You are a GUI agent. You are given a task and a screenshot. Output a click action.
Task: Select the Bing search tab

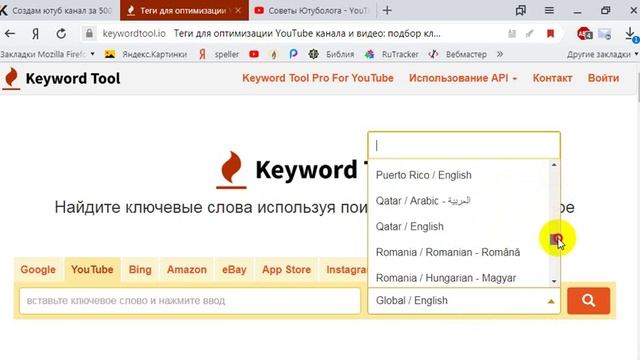tap(140, 269)
